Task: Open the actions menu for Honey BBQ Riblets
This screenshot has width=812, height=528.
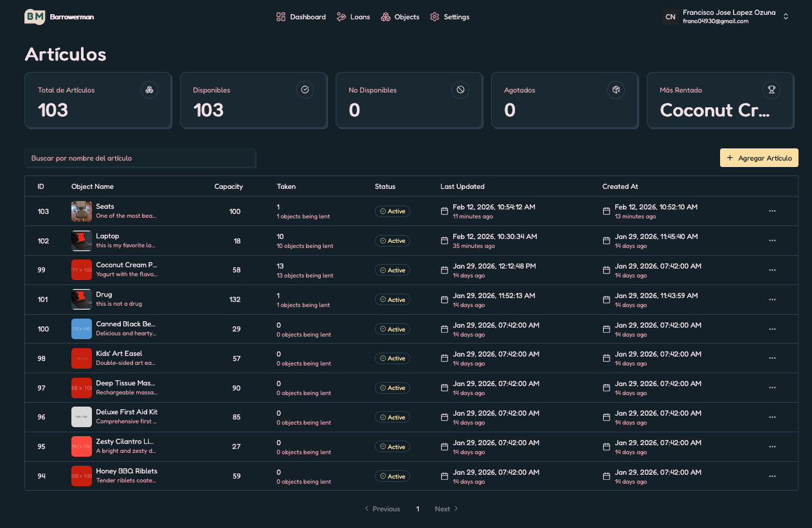Action: coord(771,476)
